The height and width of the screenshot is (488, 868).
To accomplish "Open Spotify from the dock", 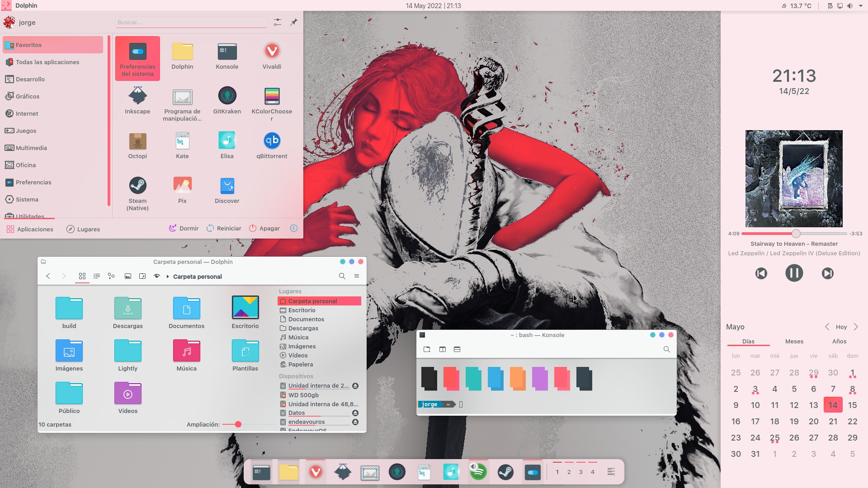I will point(478,472).
